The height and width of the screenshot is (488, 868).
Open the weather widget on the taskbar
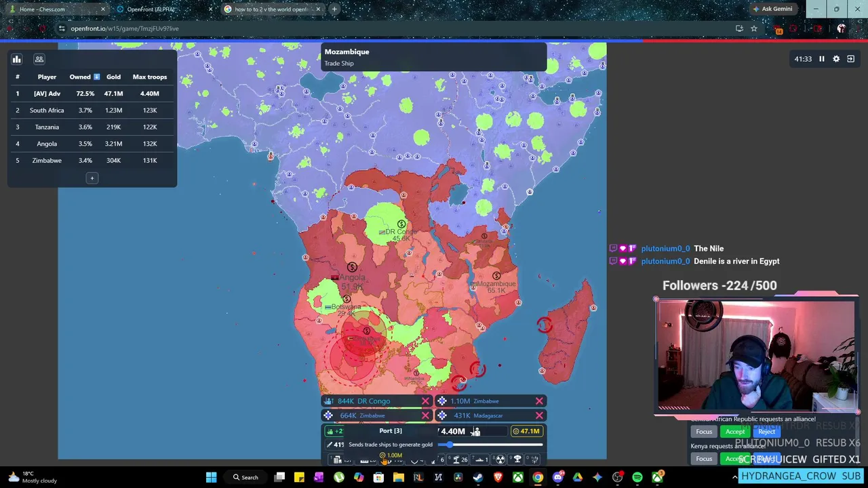pyautogui.click(x=31, y=477)
